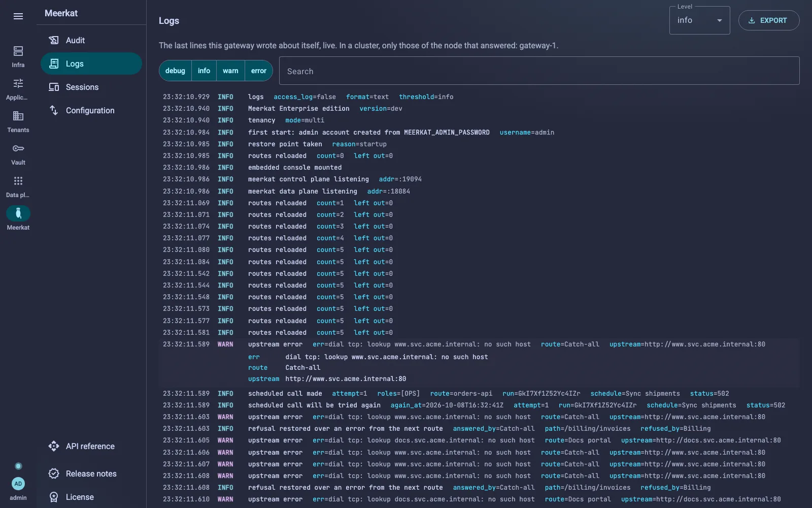Click the Audit icon in sidebar
812x508 pixels.
tap(54, 40)
